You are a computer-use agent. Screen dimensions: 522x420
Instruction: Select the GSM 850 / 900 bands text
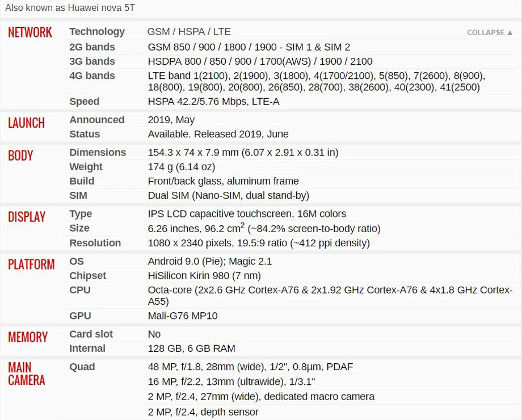point(249,47)
